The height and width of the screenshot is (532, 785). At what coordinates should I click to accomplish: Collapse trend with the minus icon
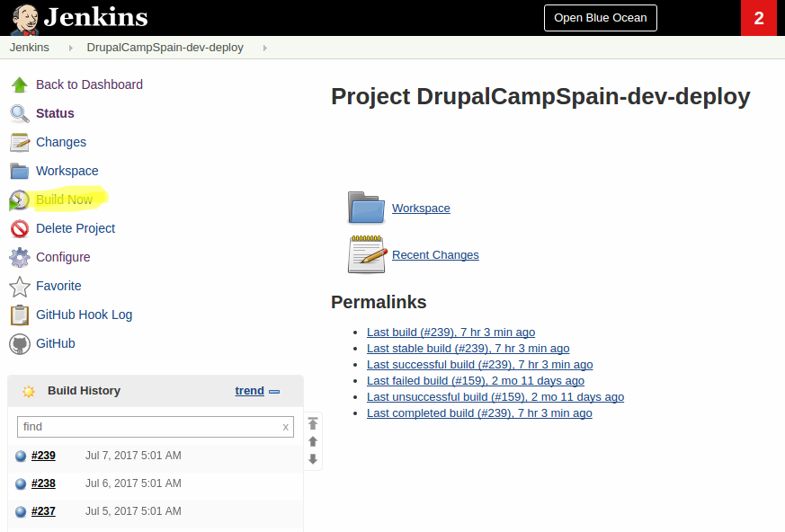coord(274,392)
